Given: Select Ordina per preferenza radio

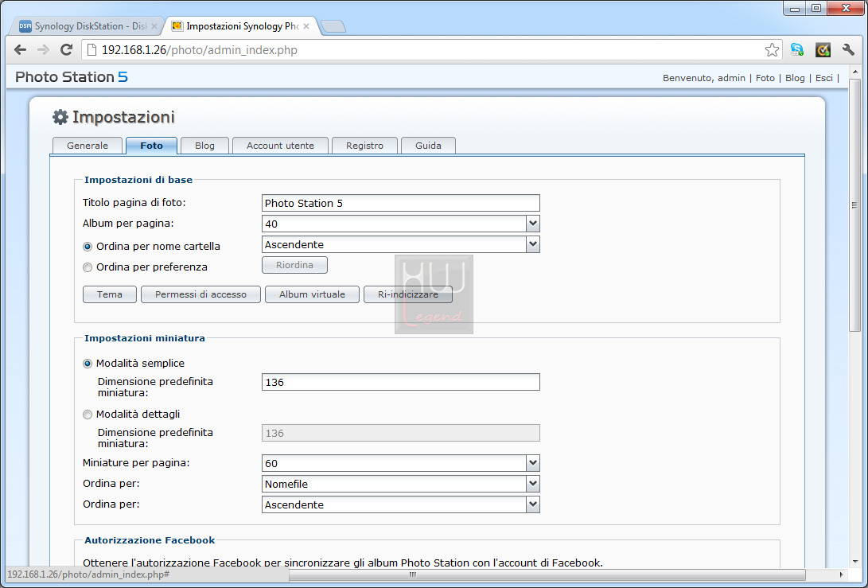Looking at the screenshot, I should click(88, 267).
